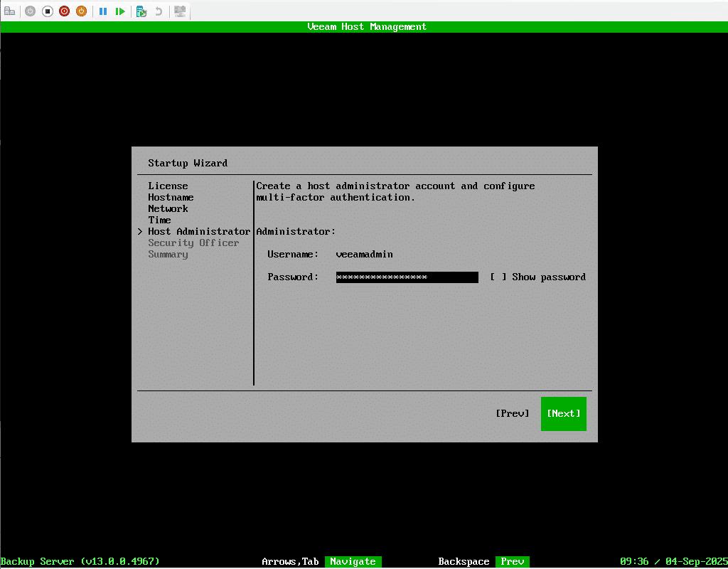
Task: Click the green Prev hint in the status bar
Action: (x=512, y=561)
